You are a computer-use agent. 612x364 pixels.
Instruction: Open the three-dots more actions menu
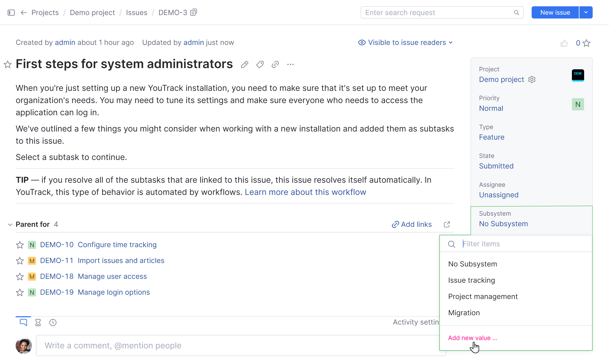290,65
